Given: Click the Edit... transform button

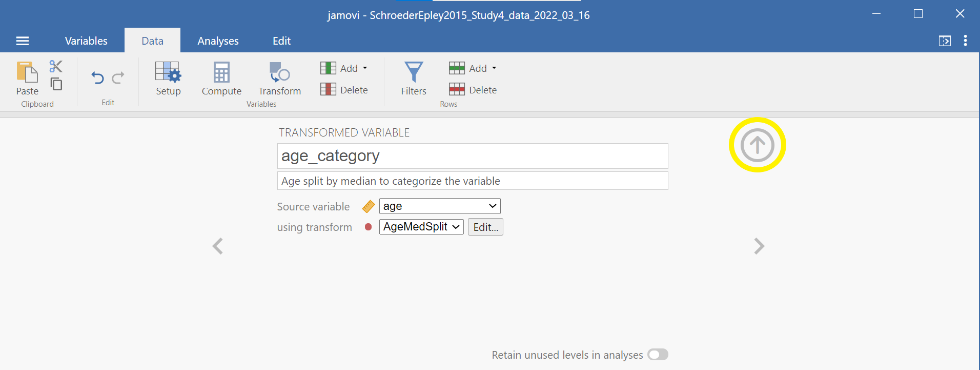Looking at the screenshot, I should point(485,227).
